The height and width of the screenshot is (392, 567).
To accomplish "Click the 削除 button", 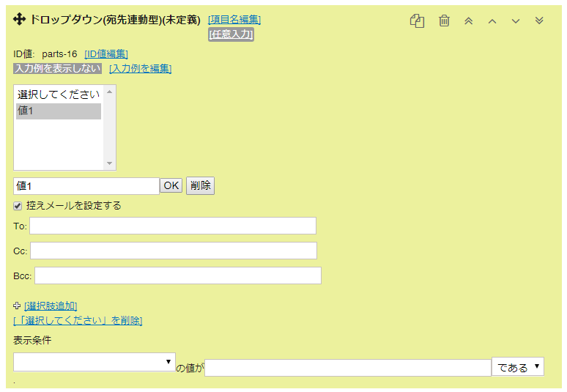I will pyautogui.click(x=200, y=185).
